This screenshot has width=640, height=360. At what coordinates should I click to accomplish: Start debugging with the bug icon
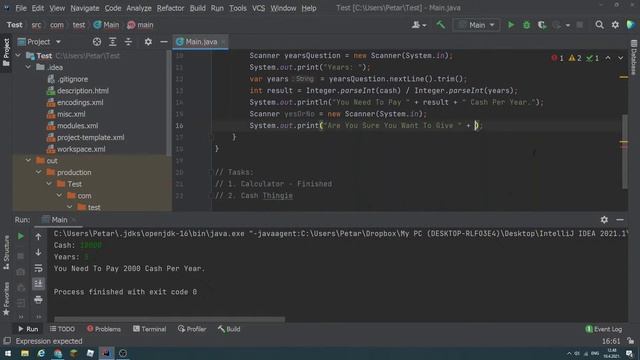(527, 25)
